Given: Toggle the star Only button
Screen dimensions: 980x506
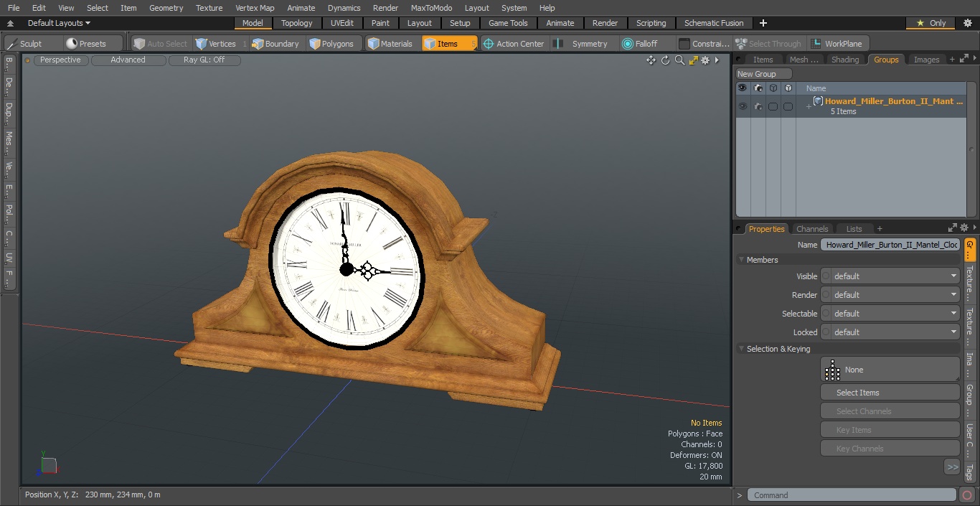Looking at the screenshot, I should (930, 23).
